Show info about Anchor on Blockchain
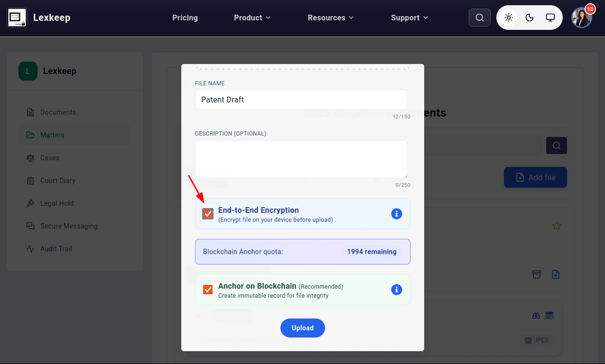This screenshot has height=364, width=605. click(397, 290)
